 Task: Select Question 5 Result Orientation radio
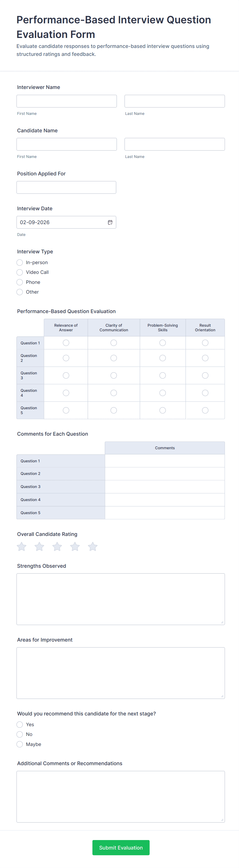click(x=205, y=410)
